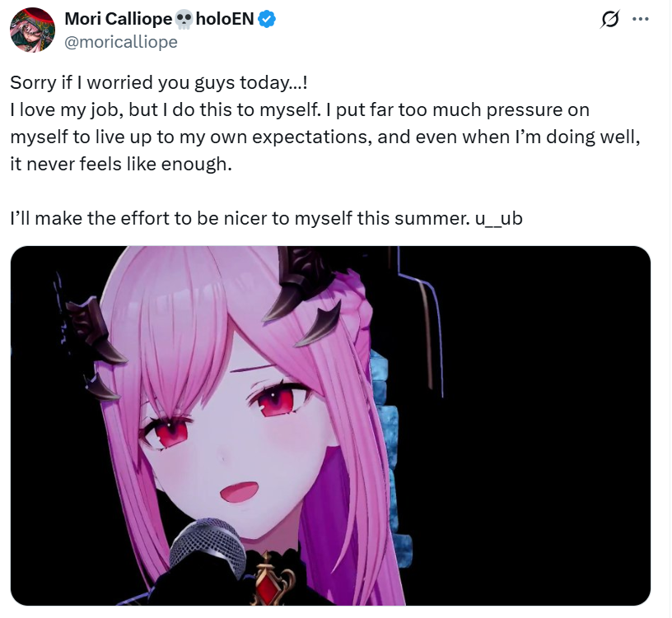Click the 'it never feels like enough' line
The width and height of the screenshot is (672, 618).
(121, 164)
